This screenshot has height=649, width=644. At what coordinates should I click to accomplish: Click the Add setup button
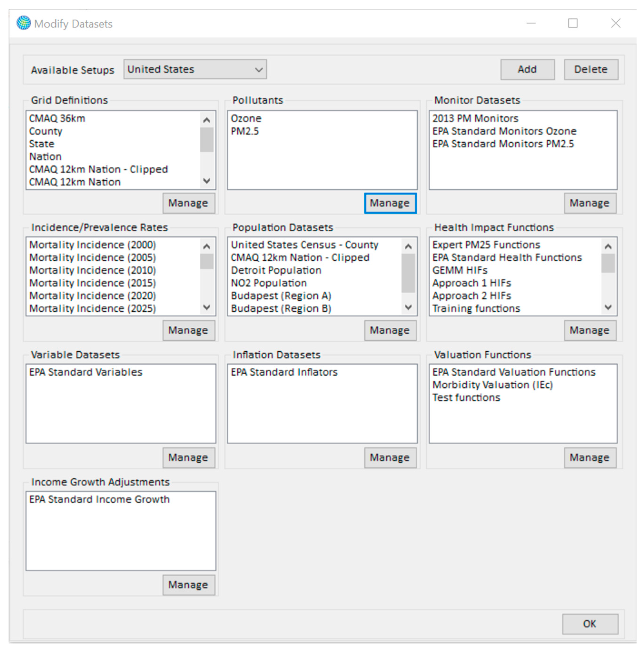pos(527,70)
